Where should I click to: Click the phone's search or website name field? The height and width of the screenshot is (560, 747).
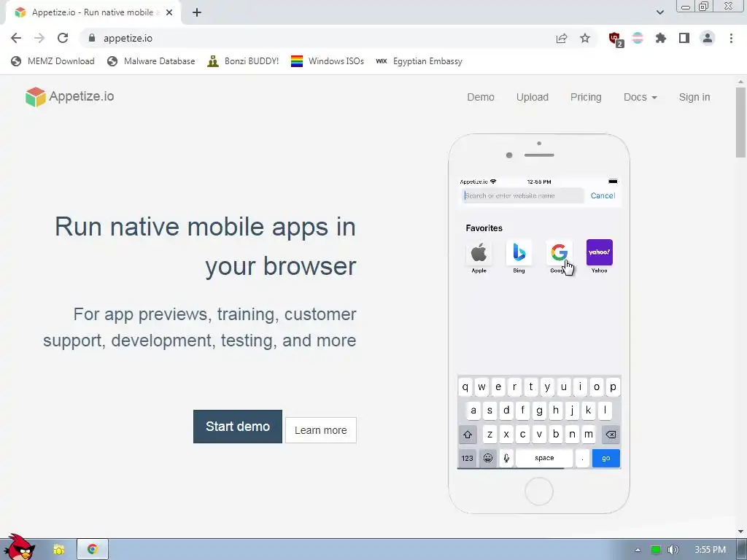[x=522, y=195]
